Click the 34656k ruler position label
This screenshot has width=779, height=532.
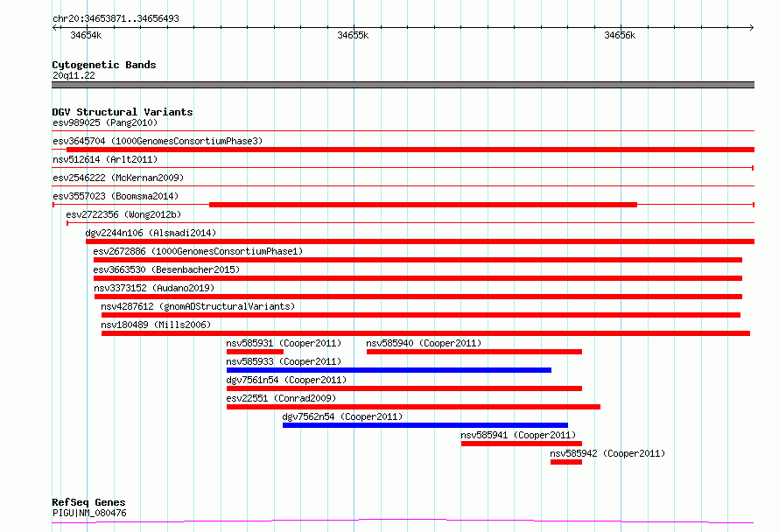point(620,35)
